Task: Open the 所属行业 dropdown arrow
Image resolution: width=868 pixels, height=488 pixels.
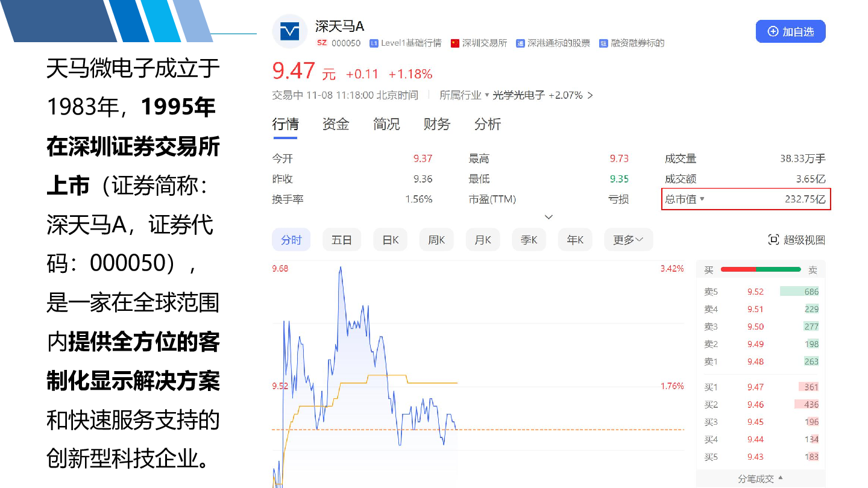Action: point(487,95)
